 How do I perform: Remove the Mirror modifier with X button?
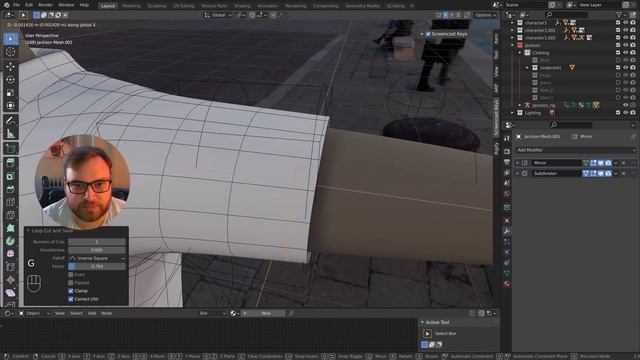pyautogui.click(x=623, y=163)
